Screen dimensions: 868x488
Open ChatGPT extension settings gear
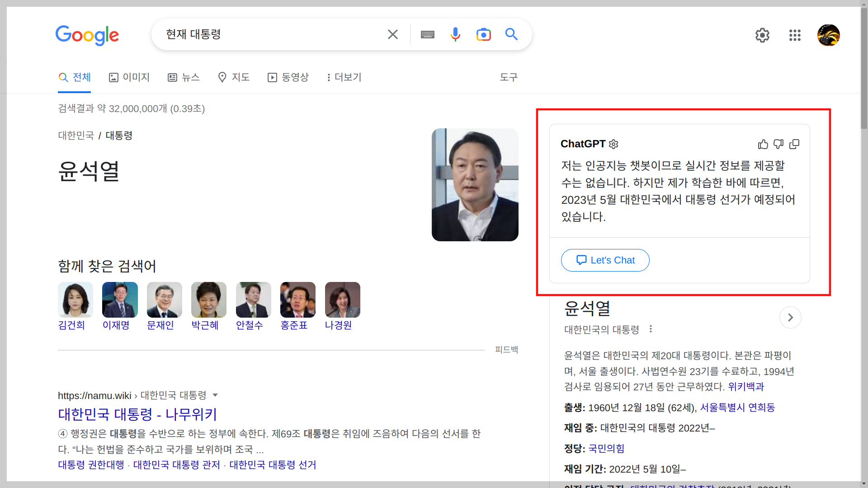pyautogui.click(x=613, y=144)
